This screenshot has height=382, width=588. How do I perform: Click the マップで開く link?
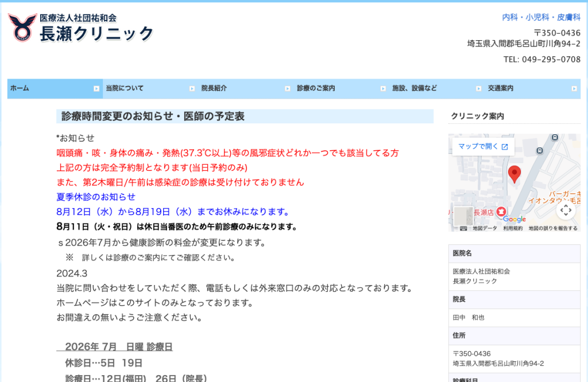coord(483,146)
